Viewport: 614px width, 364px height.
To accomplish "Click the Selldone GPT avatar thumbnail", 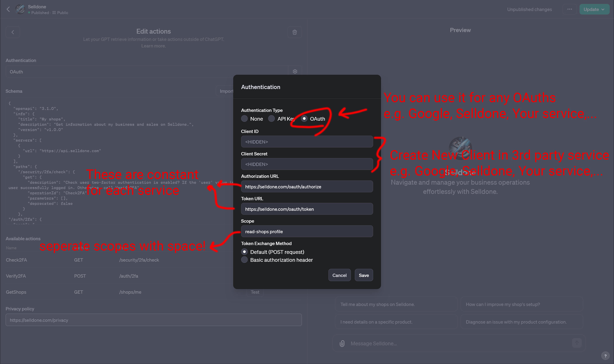I will (20, 9).
